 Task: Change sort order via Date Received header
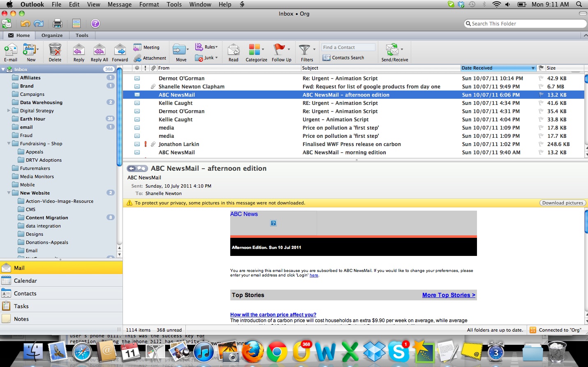(x=498, y=68)
